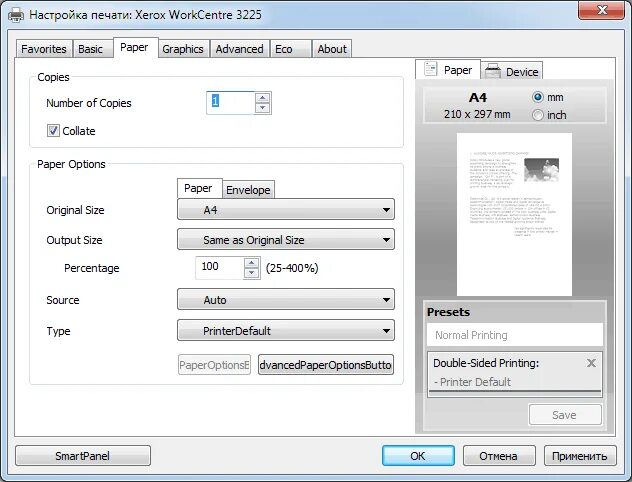
Task: Open the paper Type dropdown
Action: (286, 330)
